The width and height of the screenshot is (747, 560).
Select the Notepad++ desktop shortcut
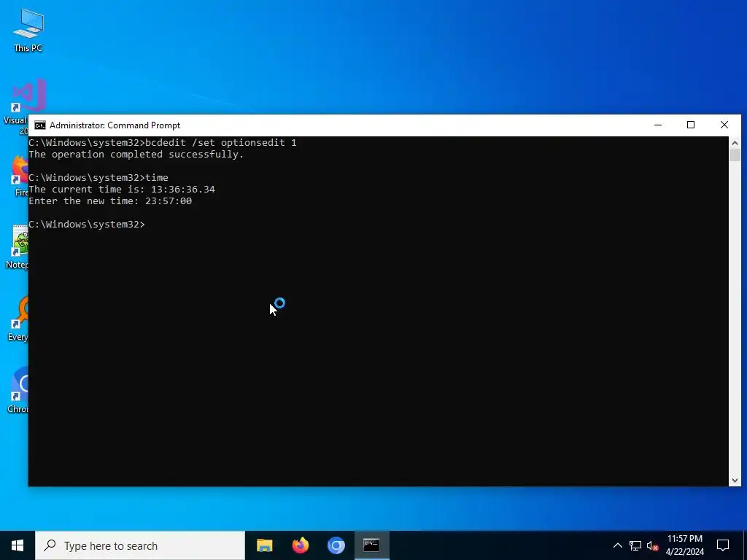[18, 246]
